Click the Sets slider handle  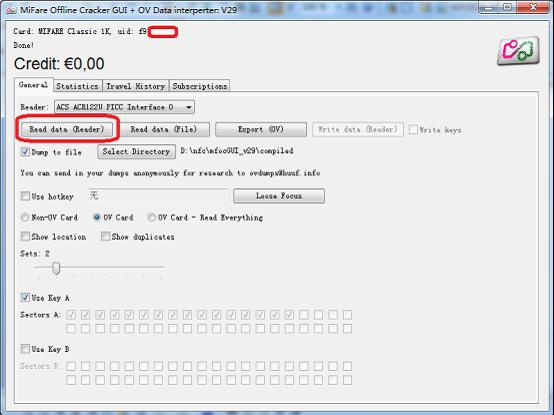point(56,268)
